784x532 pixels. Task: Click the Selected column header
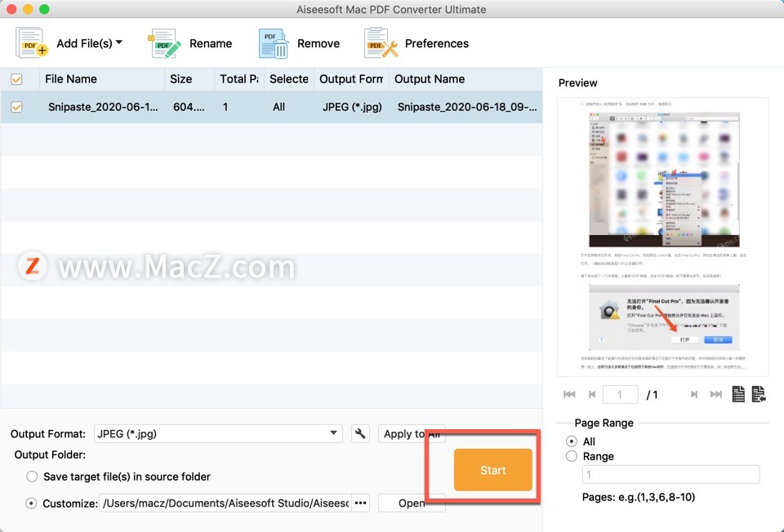[x=289, y=79]
